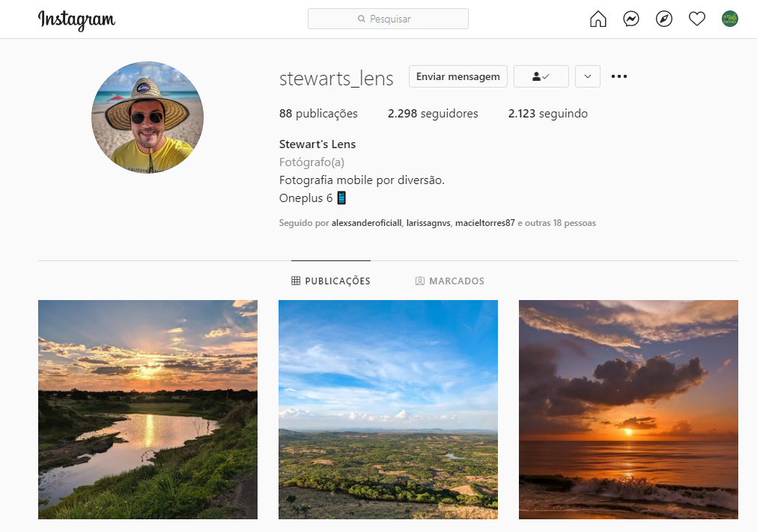757x532 pixels.
Task: Switch to the Marcados tab
Action: coord(450,281)
